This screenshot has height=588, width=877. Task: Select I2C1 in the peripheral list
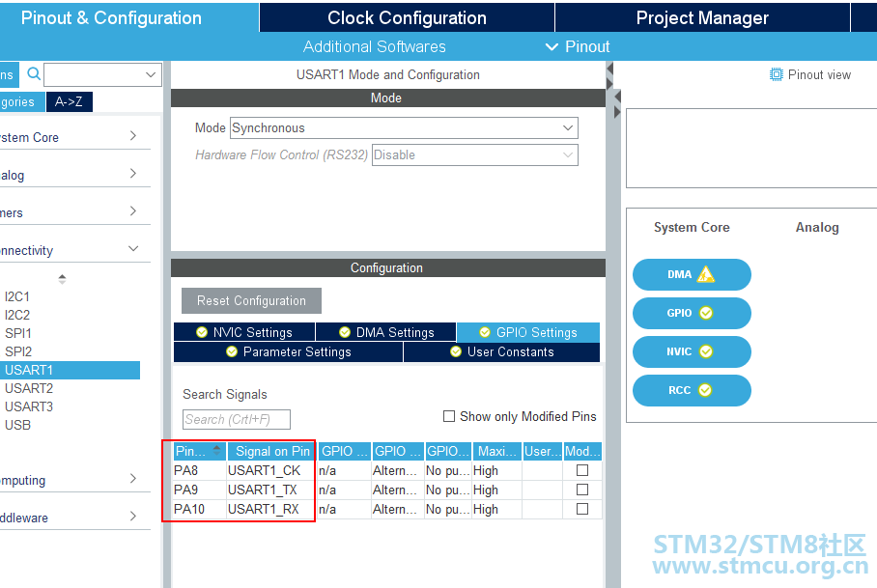click(17, 296)
